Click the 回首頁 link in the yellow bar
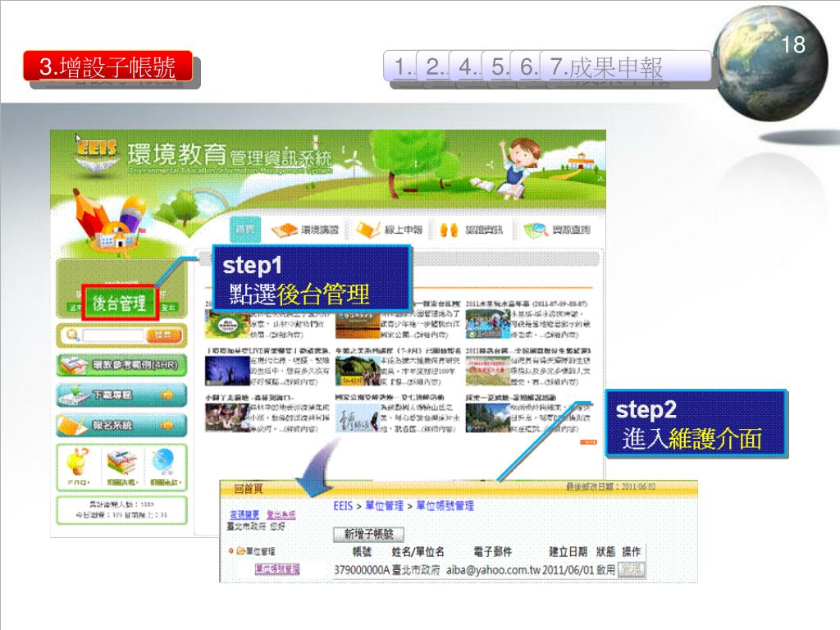The height and width of the screenshot is (630, 840). coord(248,489)
